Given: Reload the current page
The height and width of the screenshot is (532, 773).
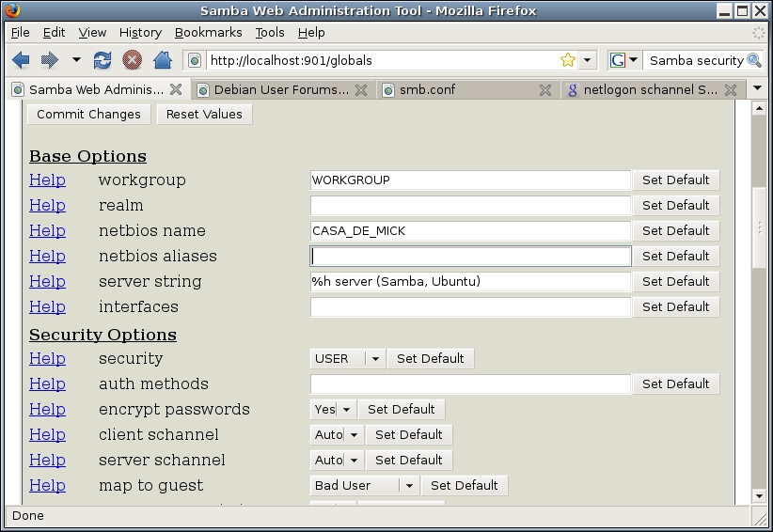Looking at the screenshot, I should click(103, 60).
